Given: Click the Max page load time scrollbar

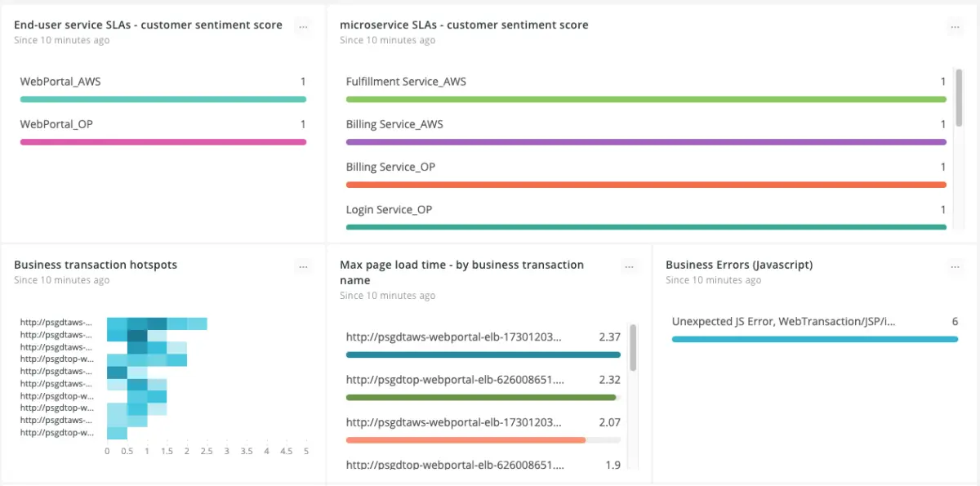Looking at the screenshot, I should (634, 348).
